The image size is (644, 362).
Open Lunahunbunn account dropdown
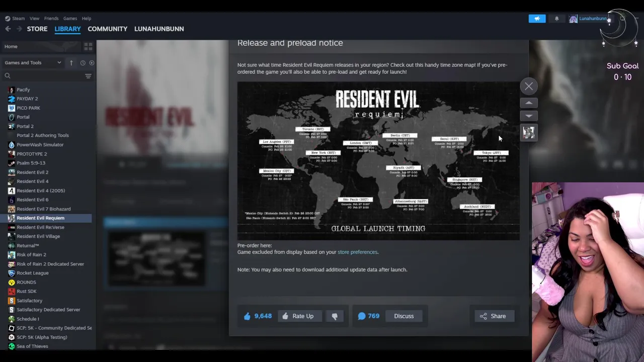coord(590,19)
